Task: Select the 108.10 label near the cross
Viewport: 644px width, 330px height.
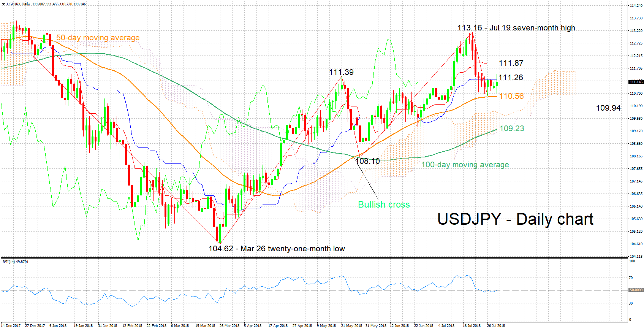Action: (x=368, y=161)
